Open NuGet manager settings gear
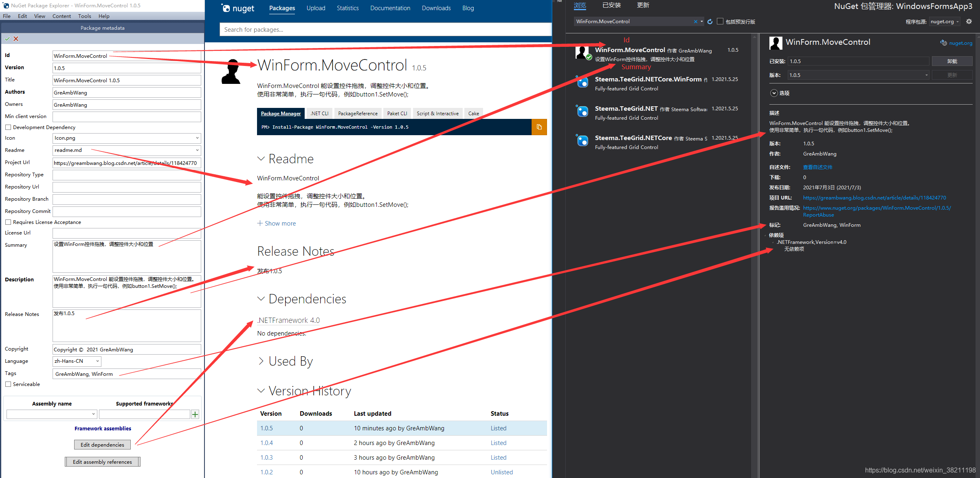 969,22
